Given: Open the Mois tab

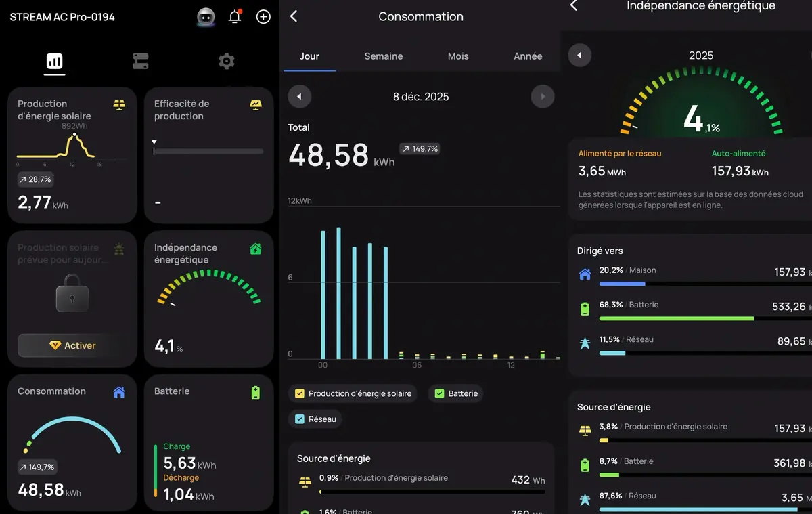Looking at the screenshot, I should click(458, 57).
